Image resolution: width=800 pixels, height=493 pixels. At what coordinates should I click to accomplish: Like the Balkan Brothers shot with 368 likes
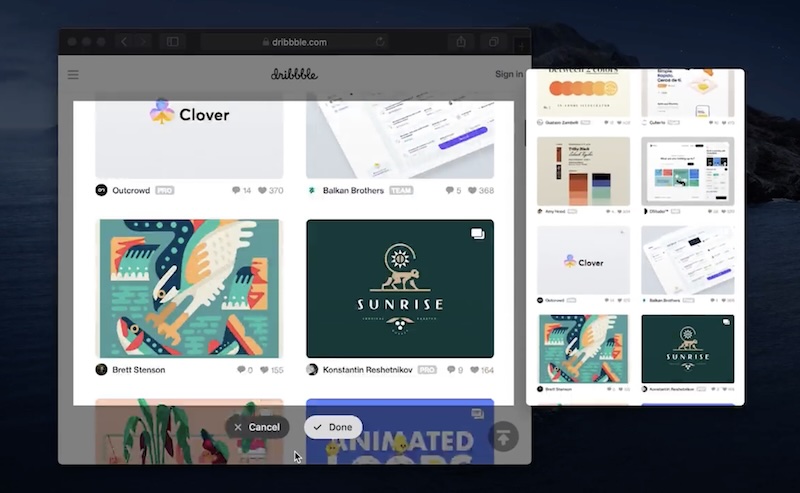[472, 190]
